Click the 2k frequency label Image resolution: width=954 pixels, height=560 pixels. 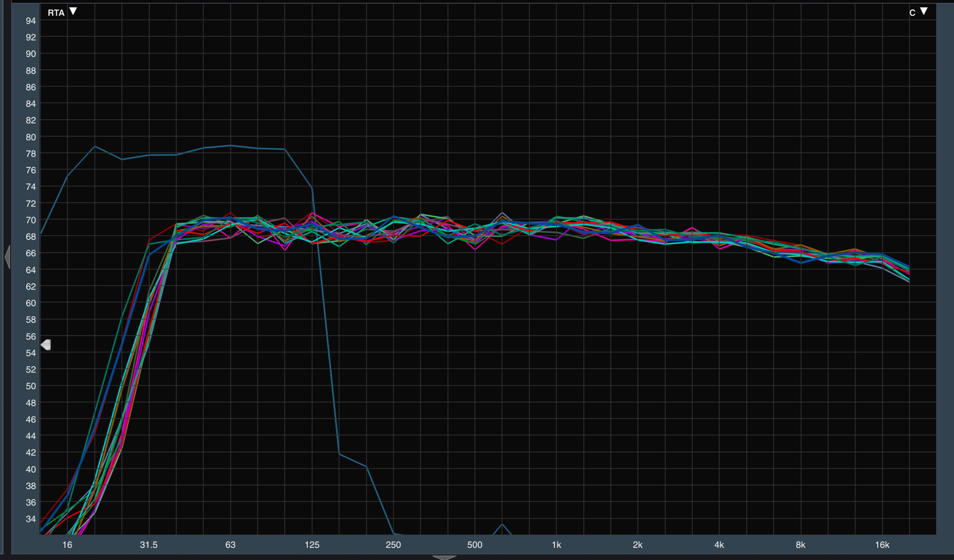637,544
